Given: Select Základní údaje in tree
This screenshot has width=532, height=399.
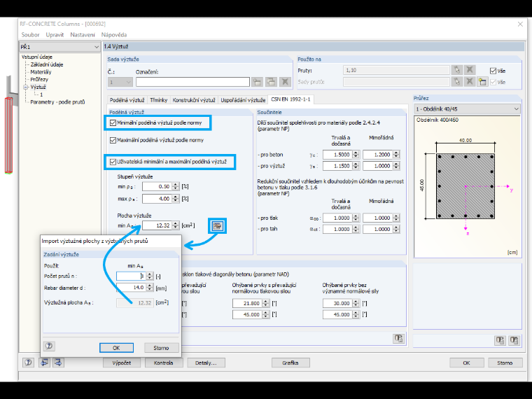Looking at the screenshot, I should click(x=47, y=64).
